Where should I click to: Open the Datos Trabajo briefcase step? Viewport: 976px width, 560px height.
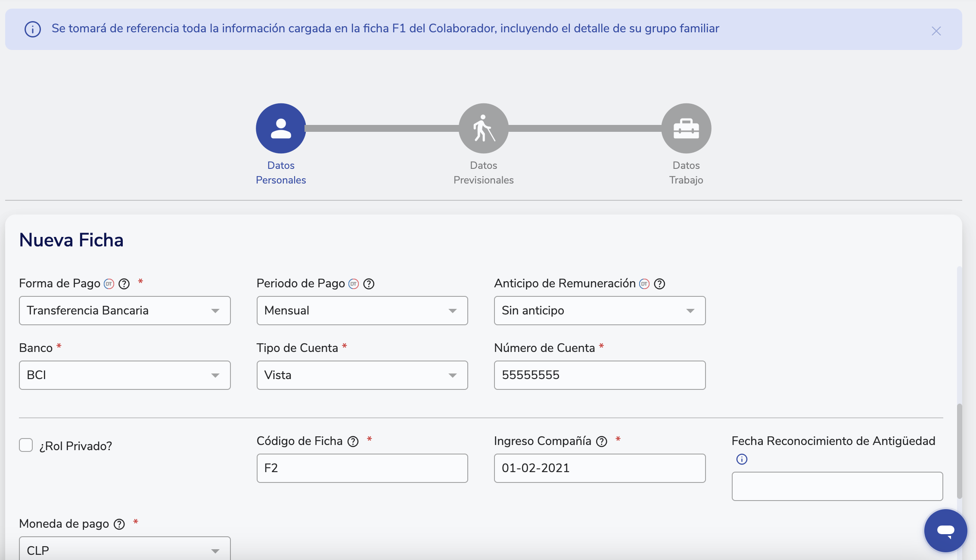pos(686,128)
